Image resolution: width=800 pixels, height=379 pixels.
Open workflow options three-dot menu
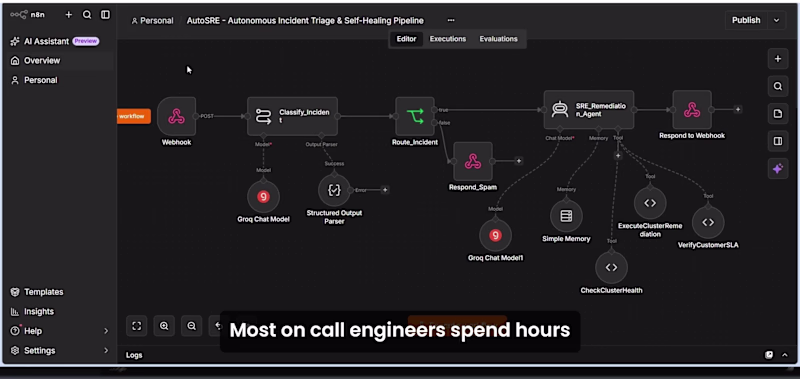451,20
